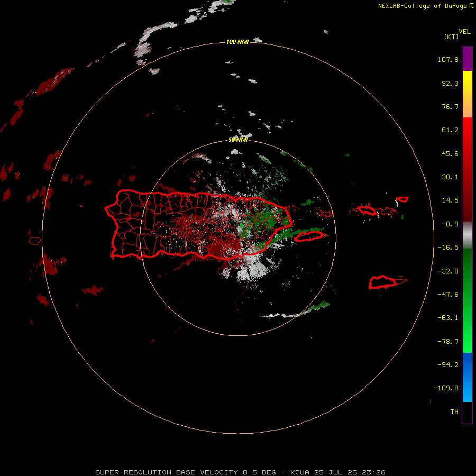Click the -63.1 velocity scale value

[448, 318]
